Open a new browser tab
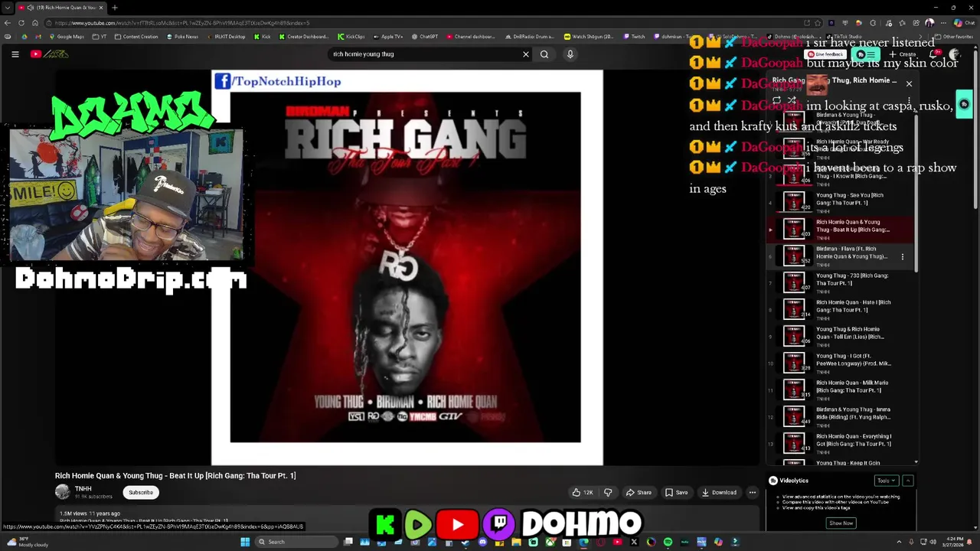This screenshot has width=980, height=551. [x=114, y=8]
